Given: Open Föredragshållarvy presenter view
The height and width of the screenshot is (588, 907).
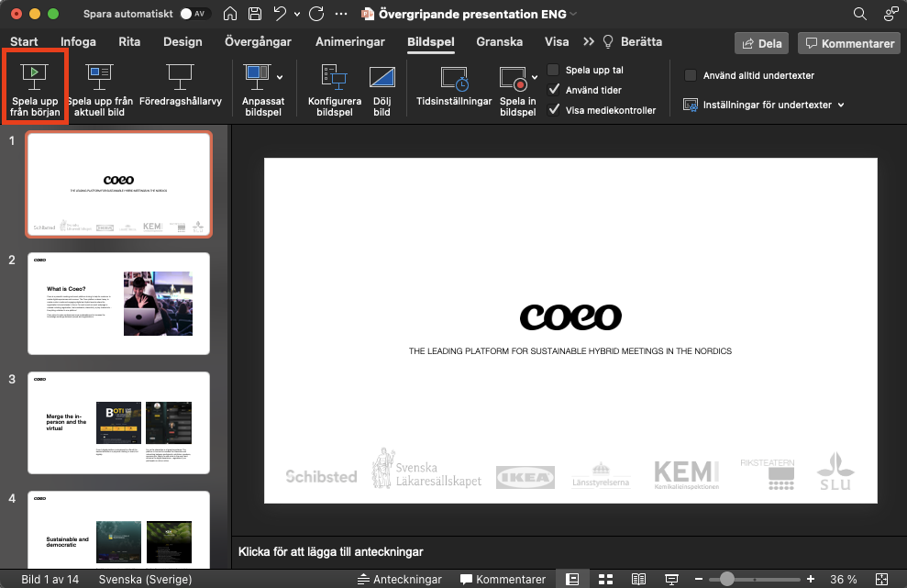Looking at the screenshot, I should point(181,85).
